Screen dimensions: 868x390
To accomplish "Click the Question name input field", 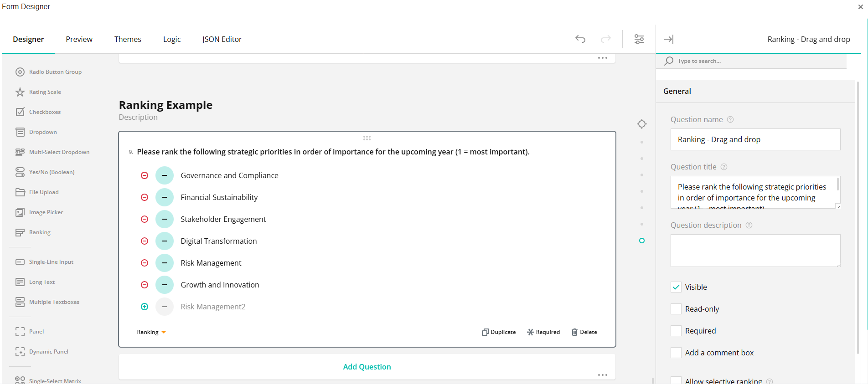I will [755, 139].
